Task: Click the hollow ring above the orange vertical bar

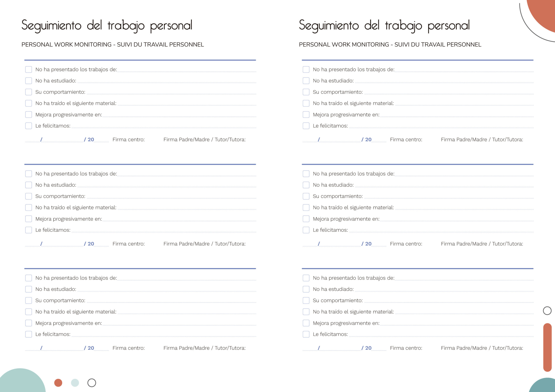Action: coord(547,311)
